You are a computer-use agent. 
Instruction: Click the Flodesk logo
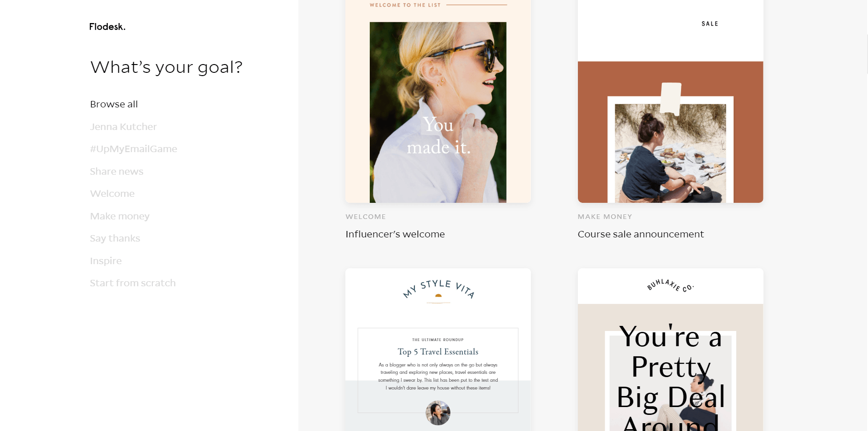[x=107, y=27]
